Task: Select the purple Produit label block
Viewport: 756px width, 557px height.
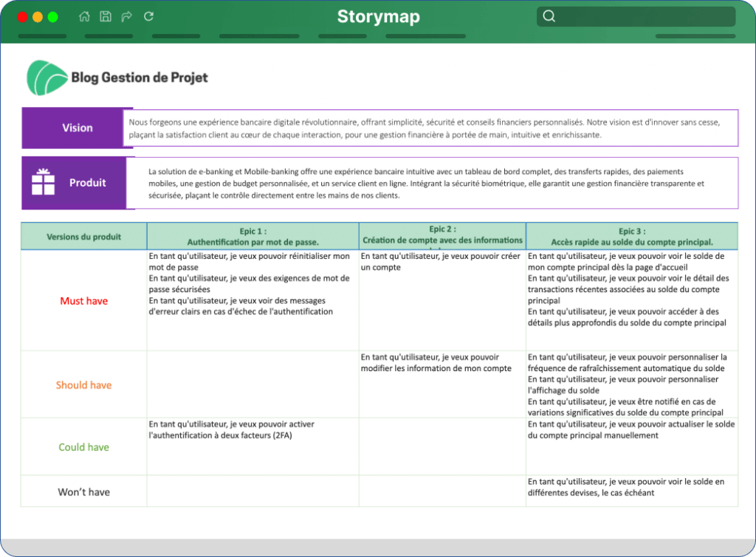Action: point(78,183)
